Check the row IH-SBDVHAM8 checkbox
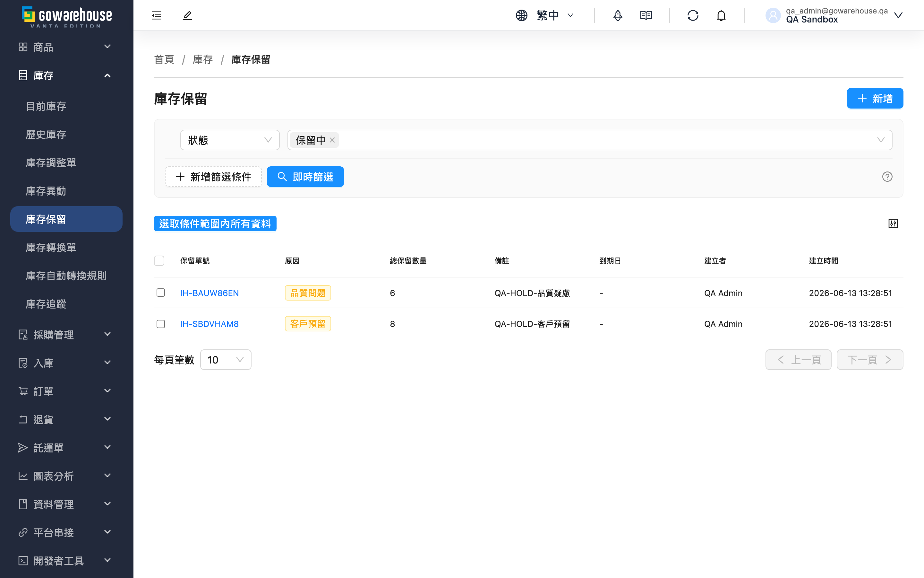 pos(161,324)
